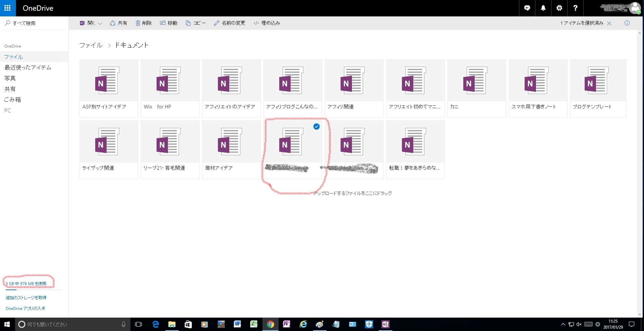Focus the search everything (すべて検索) box
Screen dimensions: 644x331
34,23
